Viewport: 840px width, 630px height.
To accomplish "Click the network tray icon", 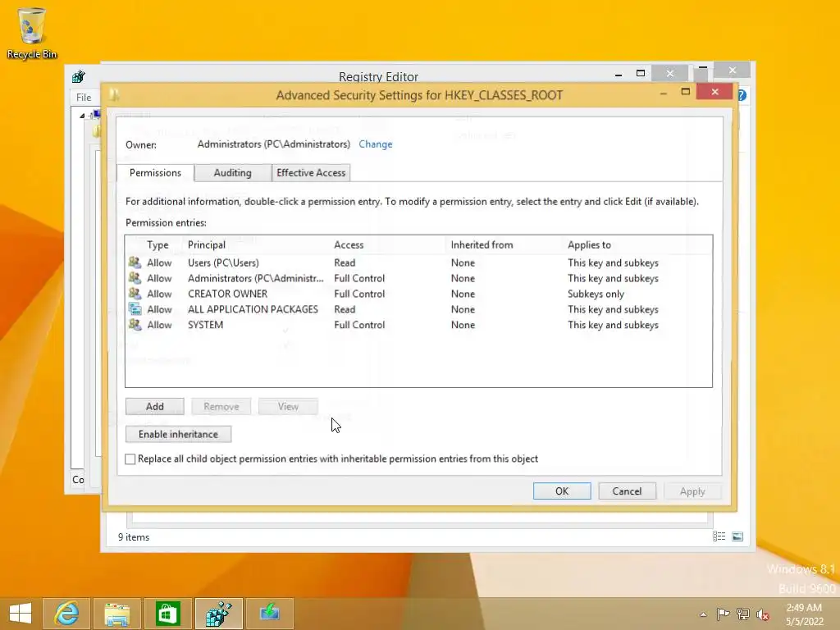I will [x=743, y=614].
